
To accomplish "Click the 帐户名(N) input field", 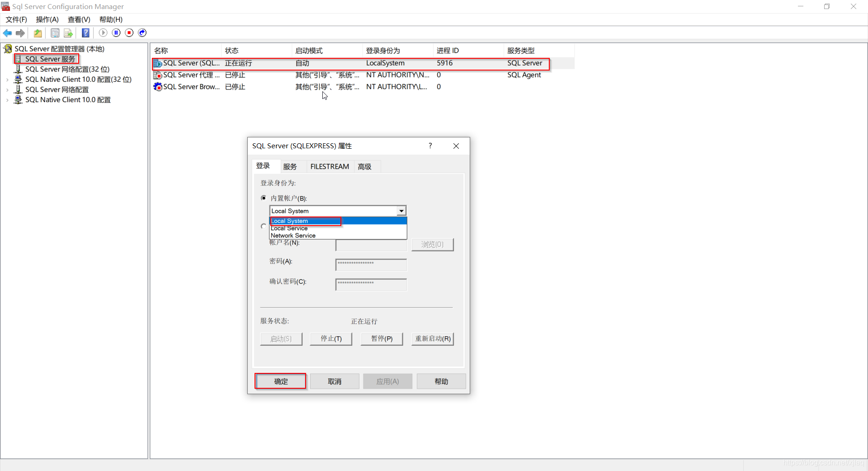I will tap(371, 245).
